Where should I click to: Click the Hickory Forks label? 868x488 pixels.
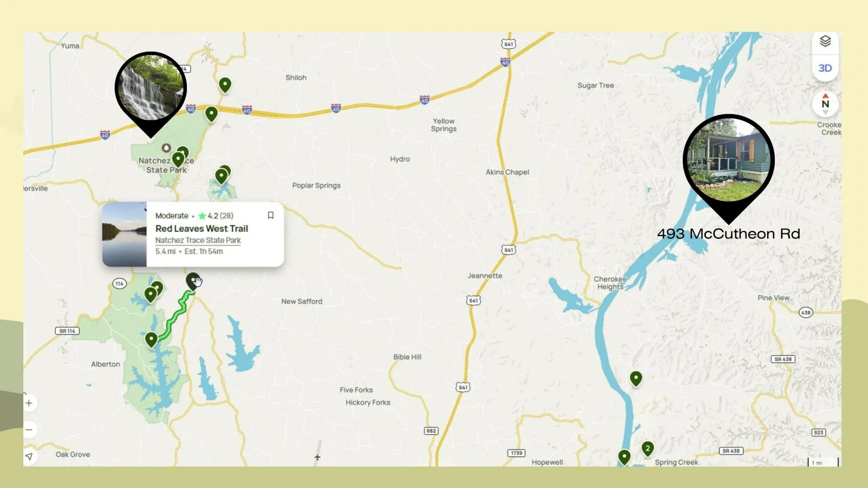pos(368,402)
